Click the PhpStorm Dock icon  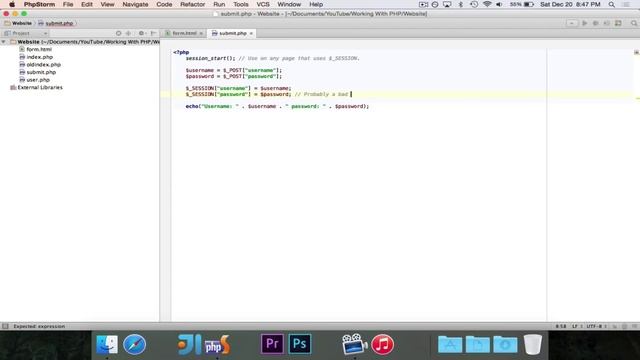(217, 344)
